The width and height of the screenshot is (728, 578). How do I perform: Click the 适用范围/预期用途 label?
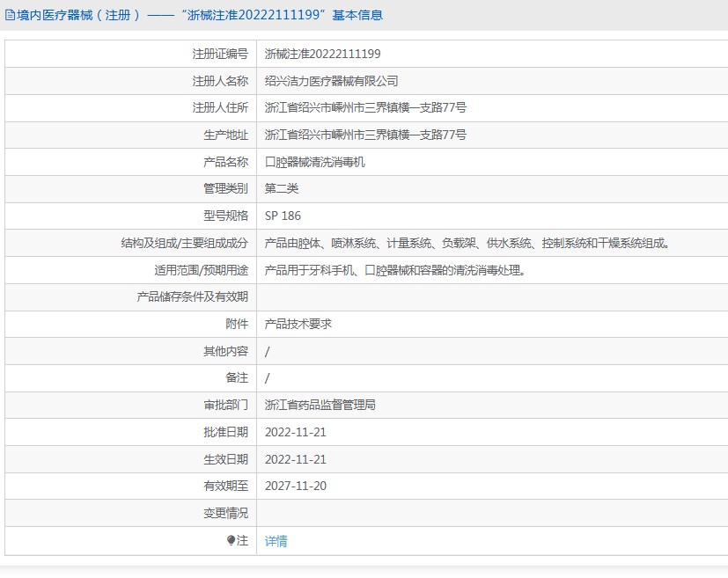pos(201,270)
